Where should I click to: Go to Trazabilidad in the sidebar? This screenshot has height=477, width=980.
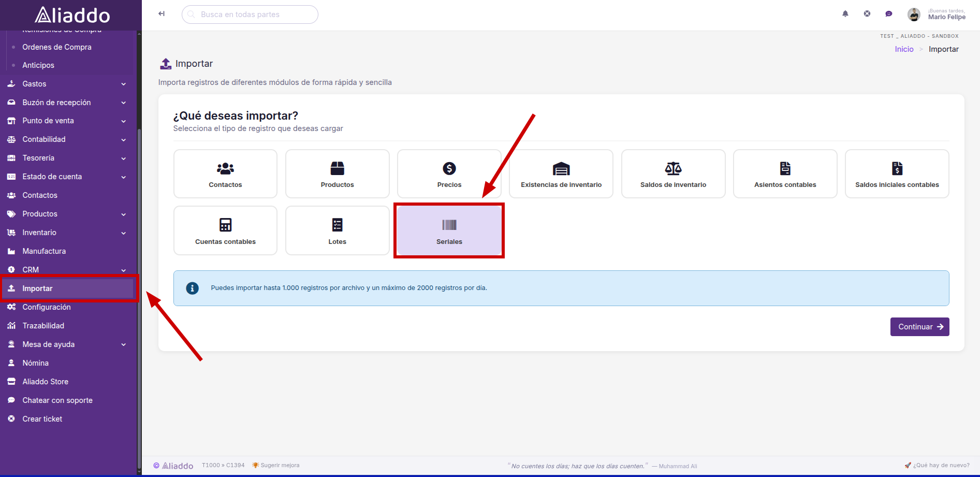[x=67, y=326]
